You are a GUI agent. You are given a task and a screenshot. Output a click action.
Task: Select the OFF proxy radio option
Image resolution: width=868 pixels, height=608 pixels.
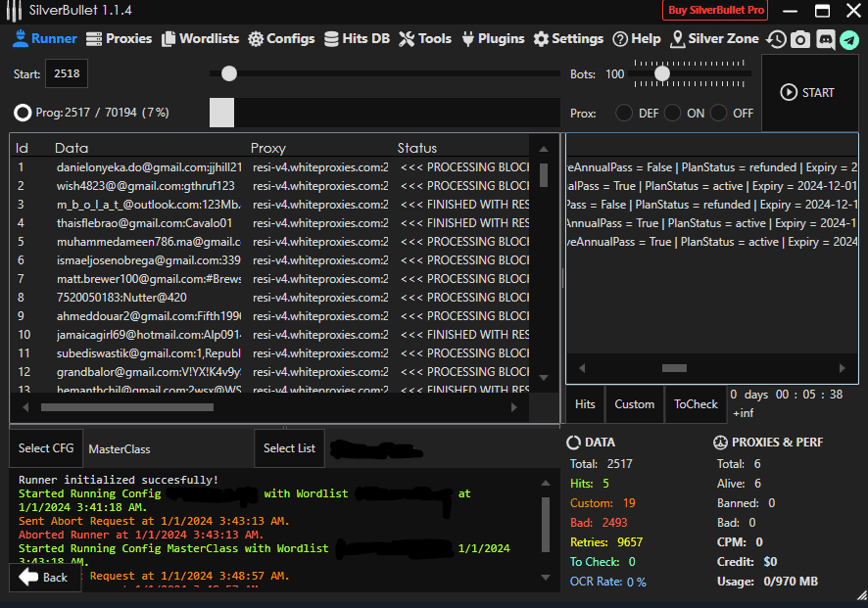[x=719, y=113]
